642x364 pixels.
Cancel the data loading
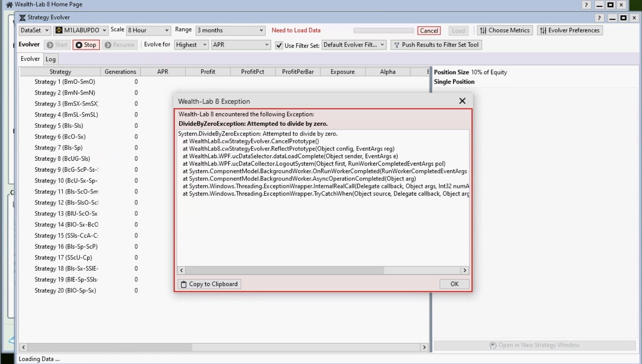[429, 31]
